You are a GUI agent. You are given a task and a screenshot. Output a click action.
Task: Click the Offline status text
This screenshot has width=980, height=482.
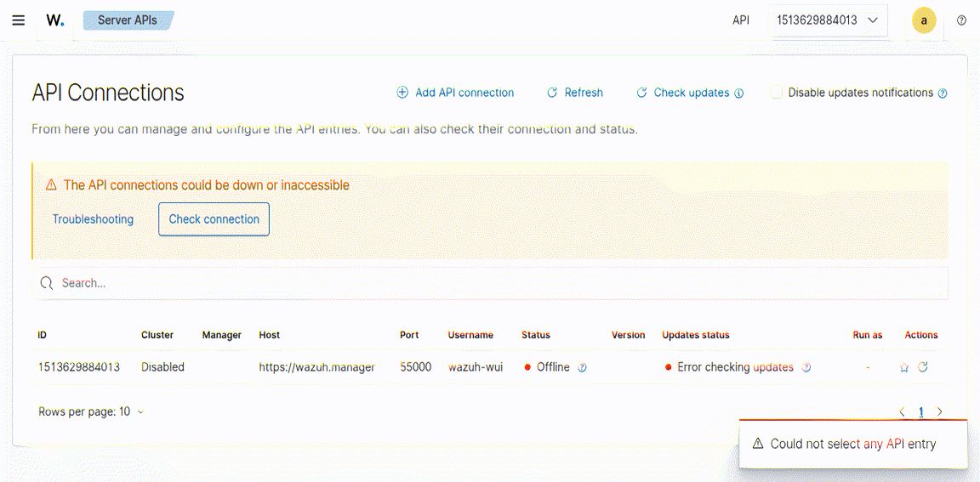pyautogui.click(x=553, y=367)
